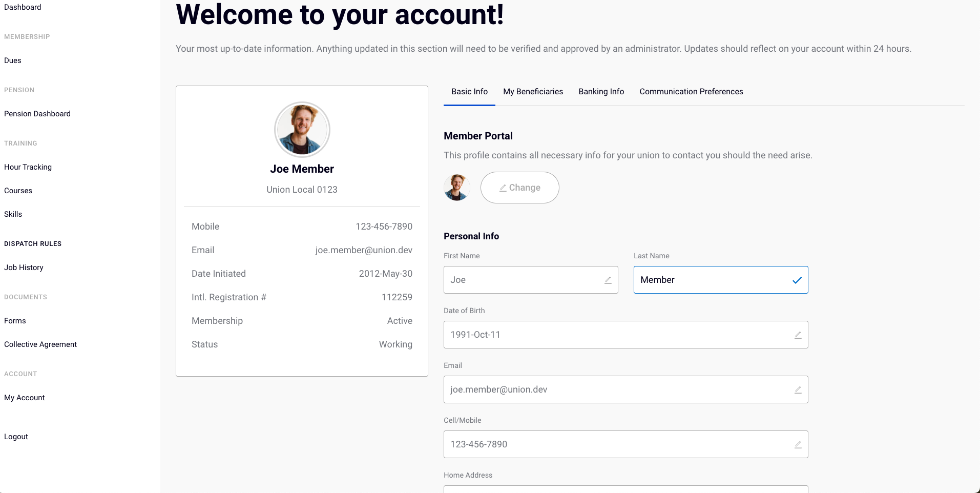Open the Banking Info tab
980x493 pixels.
pyautogui.click(x=601, y=91)
